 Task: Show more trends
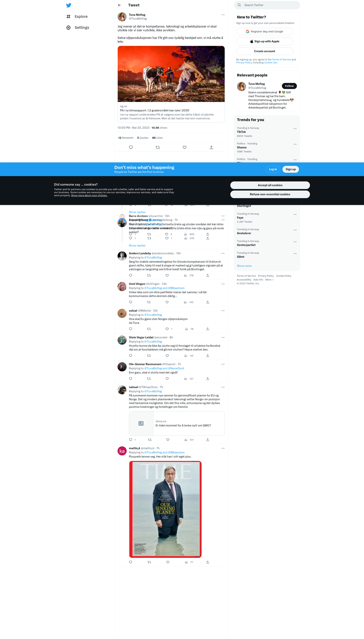click(x=244, y=266)
